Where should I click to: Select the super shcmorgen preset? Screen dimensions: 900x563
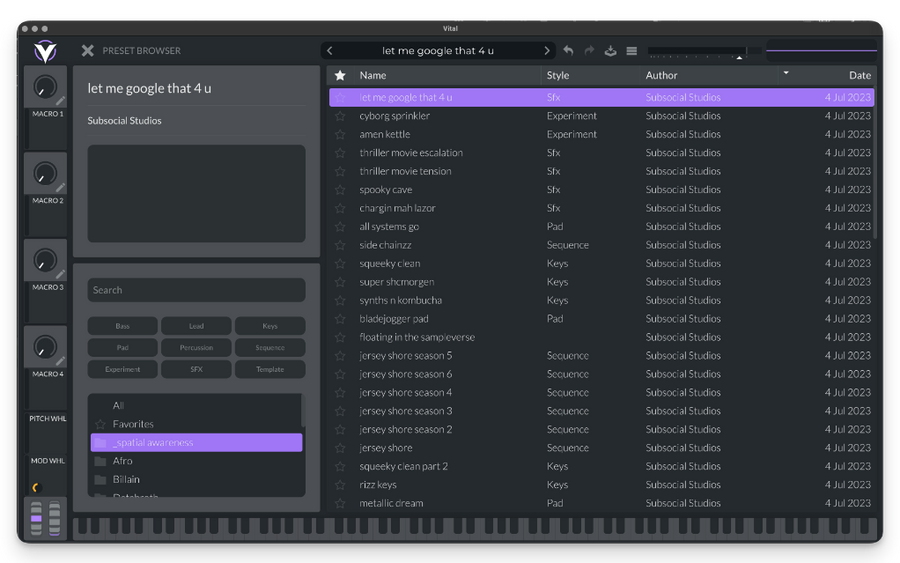click(x=602, y=282)
